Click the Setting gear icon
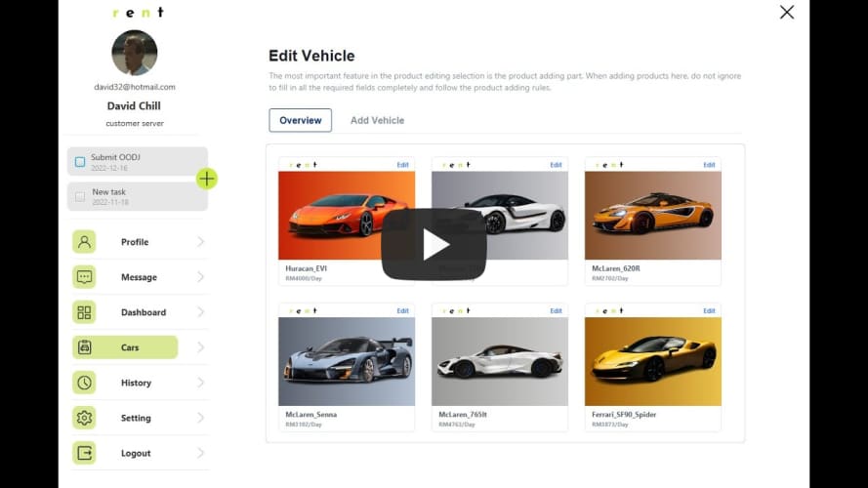The image size is (868, 488). (x=84, y=418)
